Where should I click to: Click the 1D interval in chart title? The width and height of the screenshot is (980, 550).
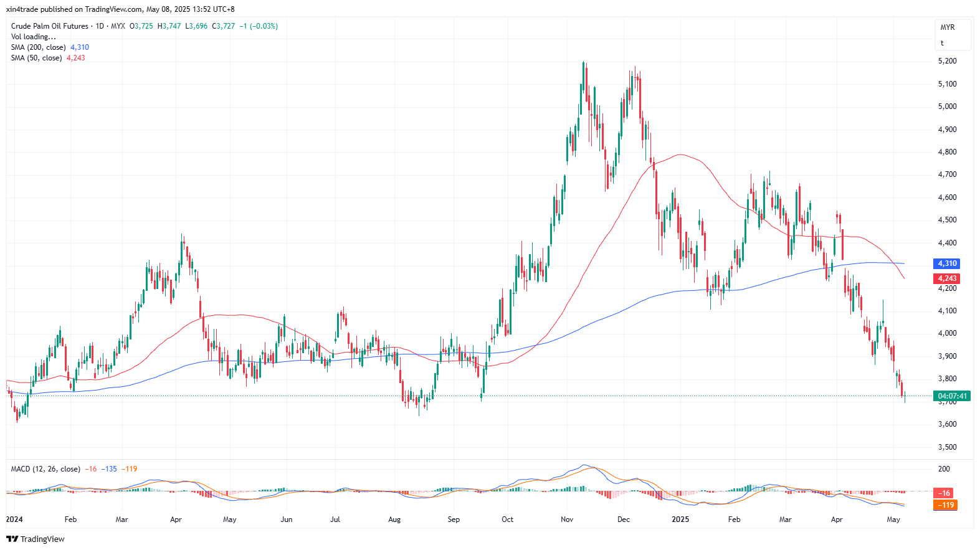(100, 26)
